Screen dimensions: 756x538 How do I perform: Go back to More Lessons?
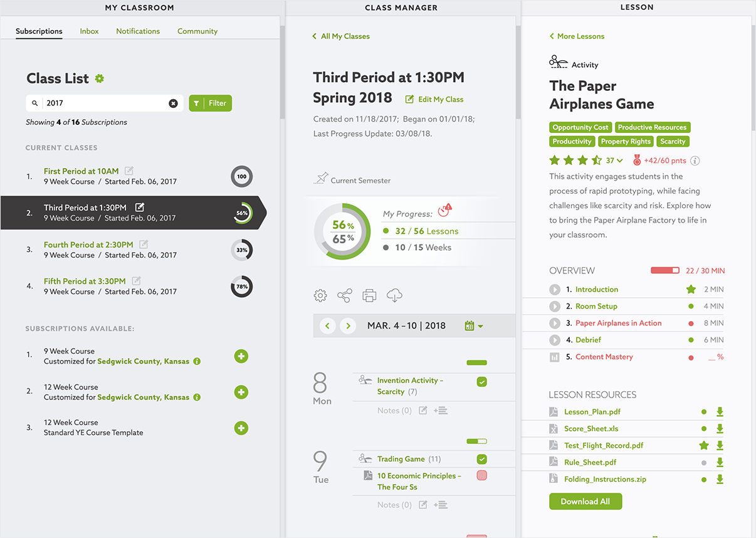click(x=577, y=36)
